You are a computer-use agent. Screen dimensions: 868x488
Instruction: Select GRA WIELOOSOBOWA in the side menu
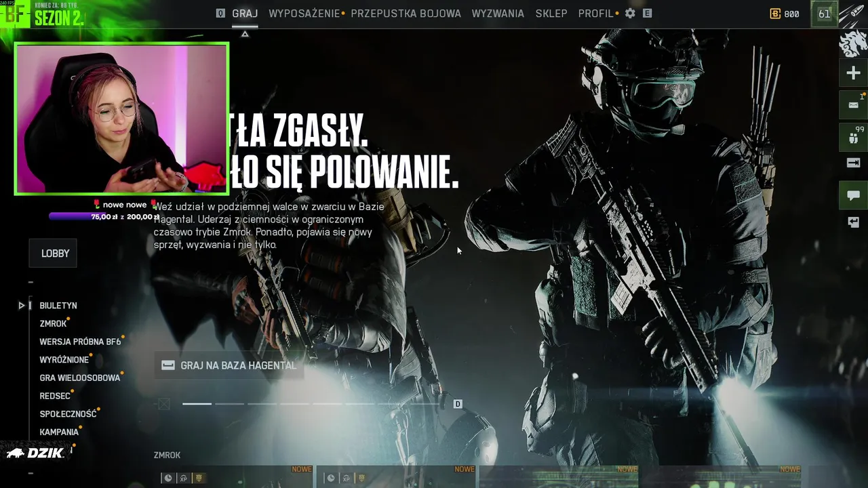pyautogui.click(x=80, y=378)
